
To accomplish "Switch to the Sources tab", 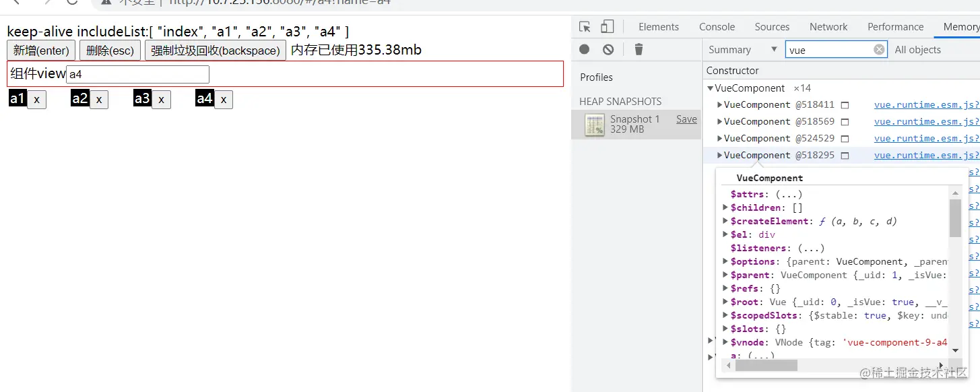I will [x=772, y=27].
